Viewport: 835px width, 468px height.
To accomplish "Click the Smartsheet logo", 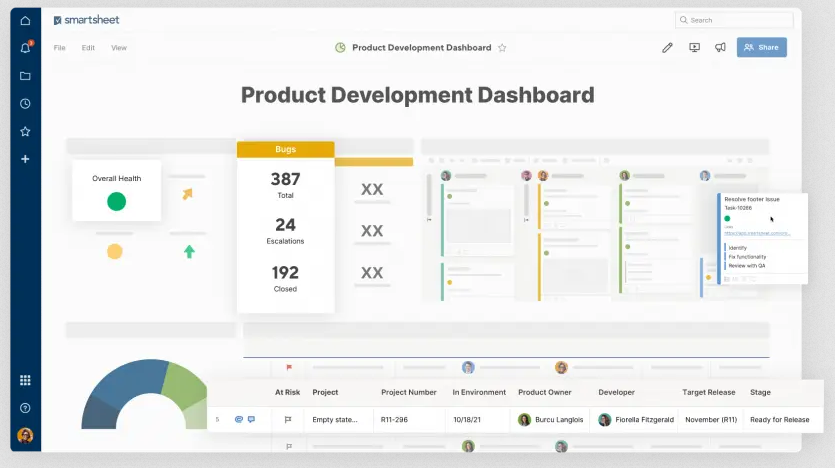I will point(86,20).
